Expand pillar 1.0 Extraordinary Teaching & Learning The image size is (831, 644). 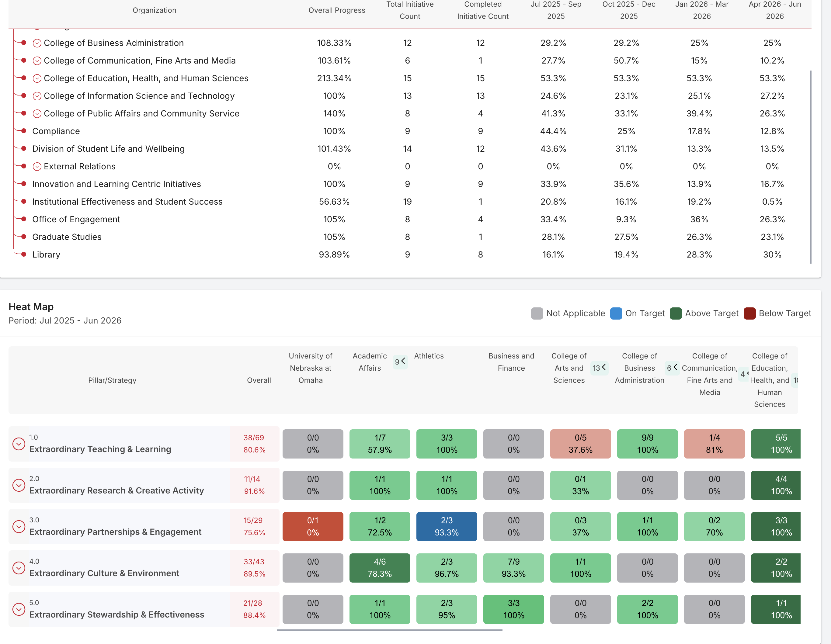pyautogui.click(x=19, y=444)
